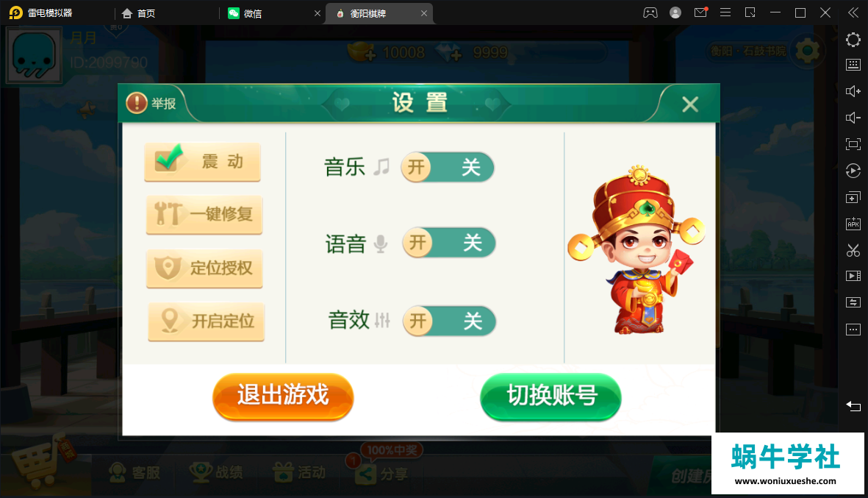Click 开启定位 enable location button
This screenshot has height=498, width=868.
point(206,321)
